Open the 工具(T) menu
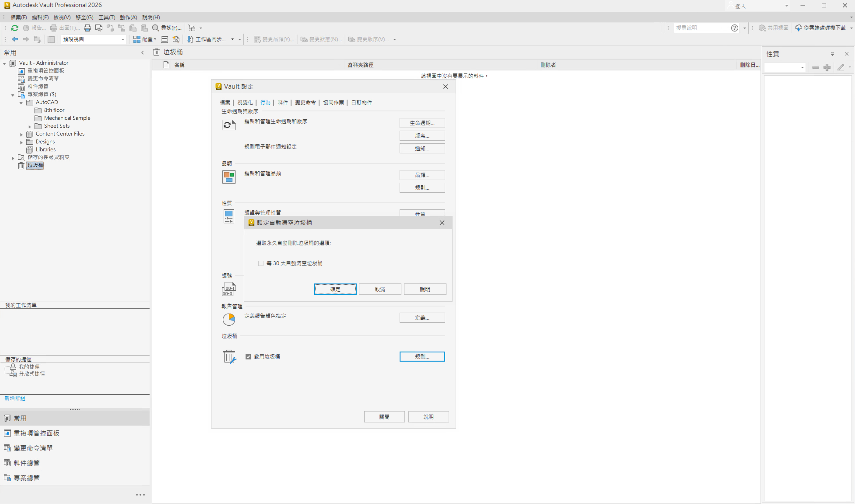The width and height of the screenshot is (855, 504). pos(107,17)
